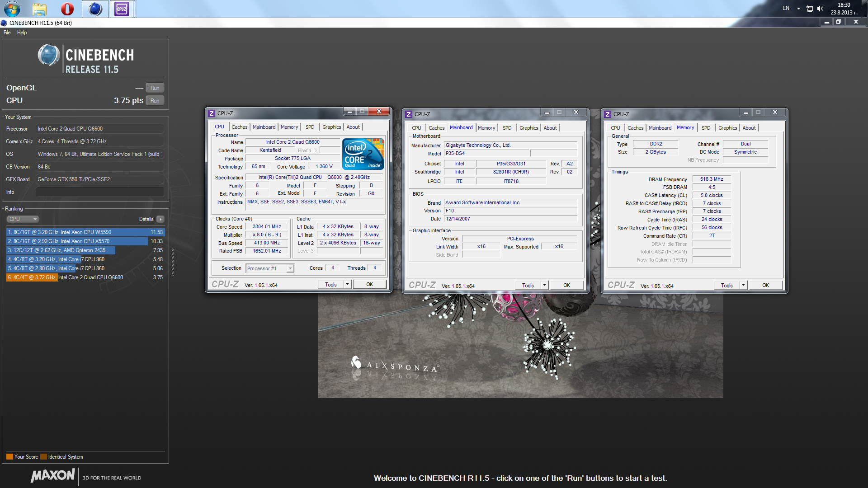Click Tools button in first CPU-Z window
The height and width of the screenshot is (488, 868).
(x=331, y=285)
